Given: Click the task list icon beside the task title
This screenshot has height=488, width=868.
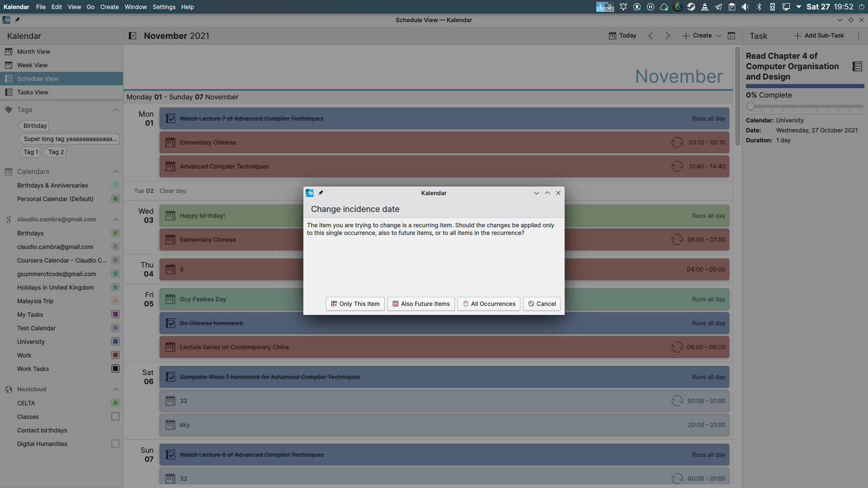Looking at the screenshot, I should (x=857, y=66).
